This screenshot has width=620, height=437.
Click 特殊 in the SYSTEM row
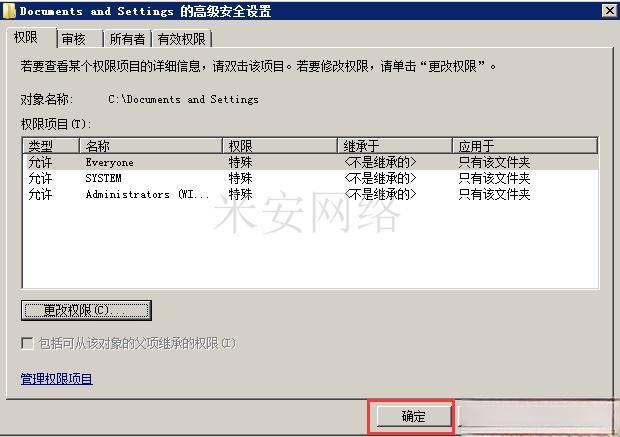pos(240,178)
